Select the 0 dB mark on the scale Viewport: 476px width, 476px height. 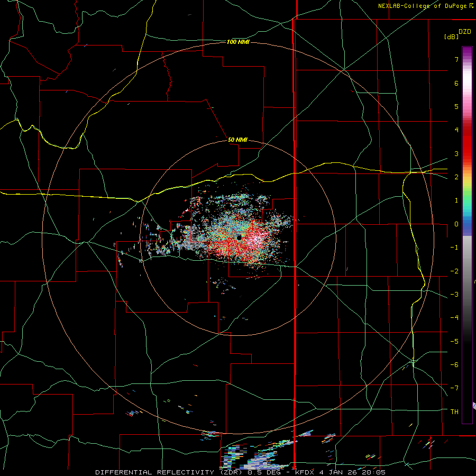click(456, 224)
